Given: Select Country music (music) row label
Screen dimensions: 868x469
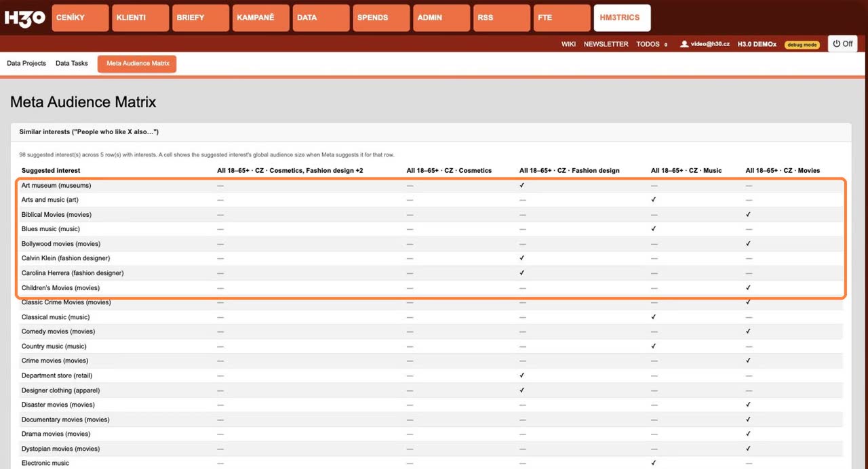Looking at the screenshot, I should coord(54,346).
